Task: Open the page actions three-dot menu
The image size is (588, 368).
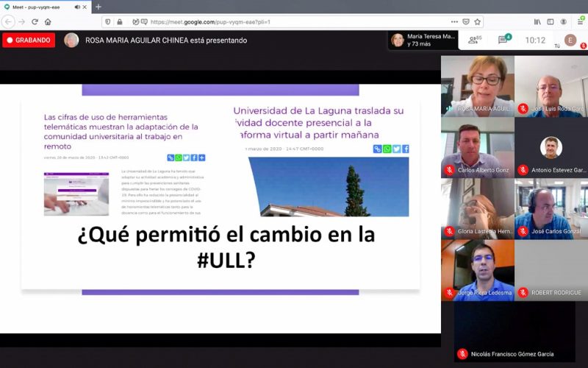Action: (454, 22)
